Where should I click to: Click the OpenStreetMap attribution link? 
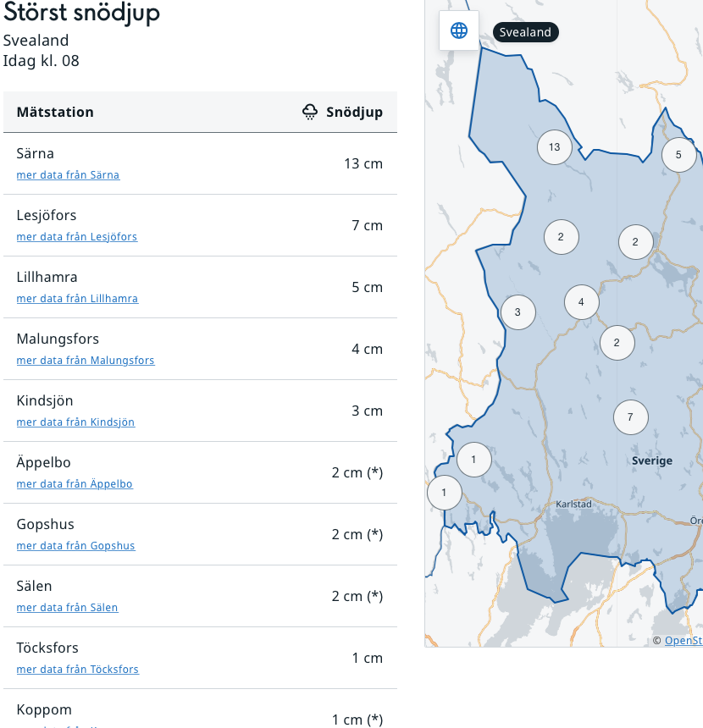(x=683, y=641)
